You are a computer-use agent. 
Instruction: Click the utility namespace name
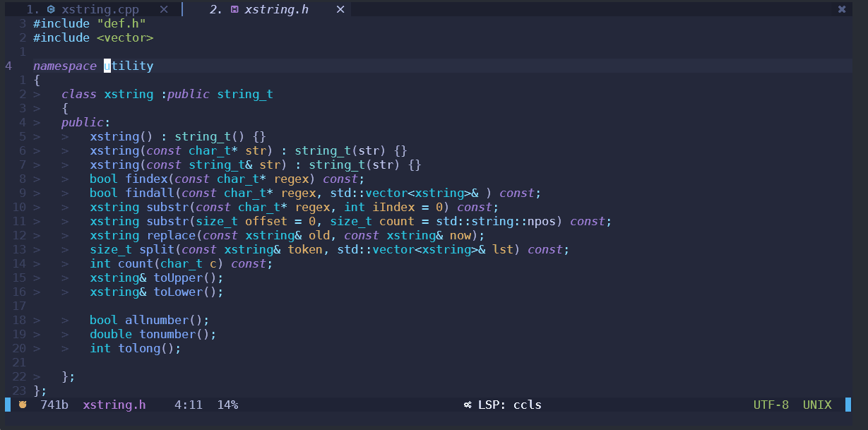[x=129, y=66]
